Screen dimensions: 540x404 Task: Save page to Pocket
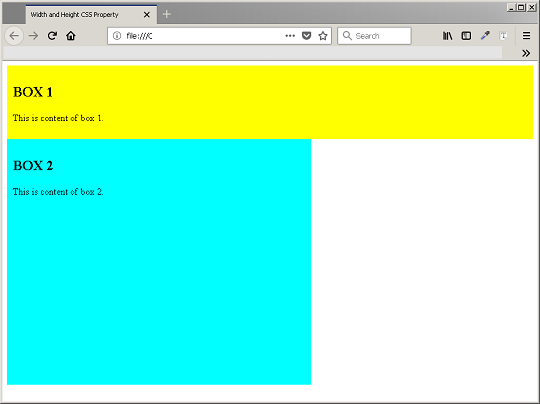click(306, 35)
